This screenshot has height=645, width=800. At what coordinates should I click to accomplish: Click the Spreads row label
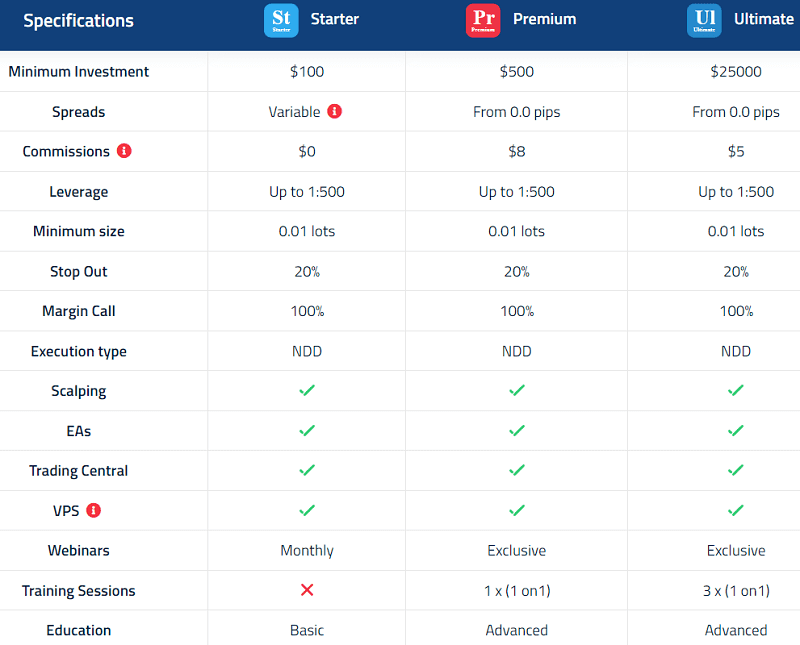pos(79,112)
